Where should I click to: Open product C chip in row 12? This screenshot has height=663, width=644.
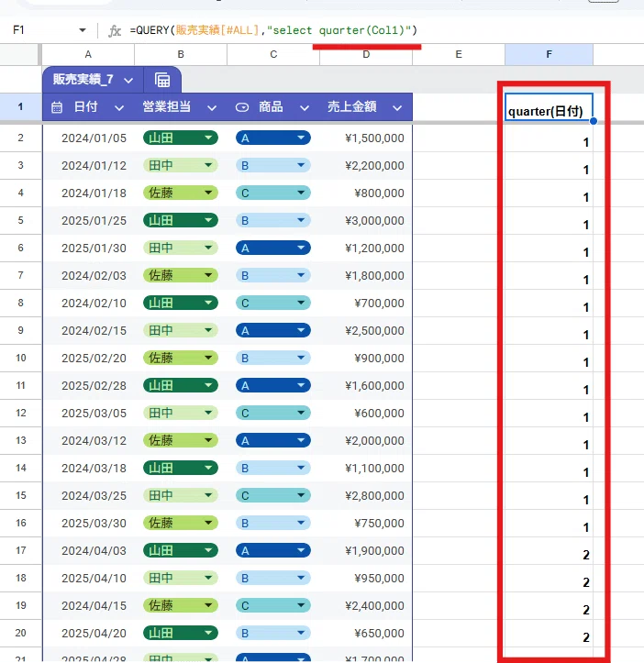[272, 413]
